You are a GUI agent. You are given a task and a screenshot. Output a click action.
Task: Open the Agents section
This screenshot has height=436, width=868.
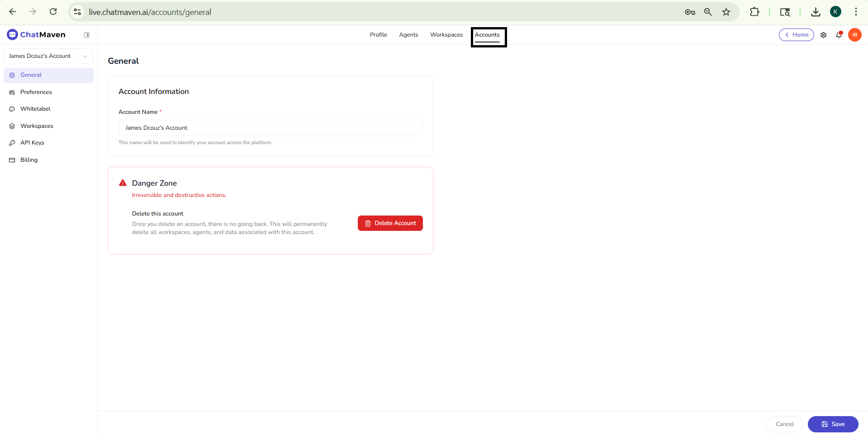click(408, 35)
